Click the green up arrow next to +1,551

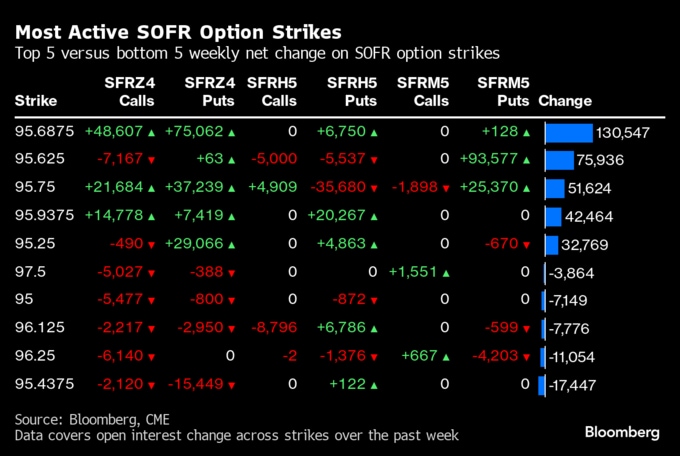[x=446, y=273]
